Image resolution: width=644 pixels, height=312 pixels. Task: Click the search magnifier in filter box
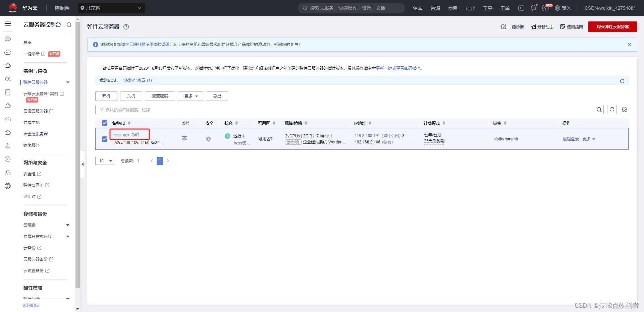[x=599, y=110]
